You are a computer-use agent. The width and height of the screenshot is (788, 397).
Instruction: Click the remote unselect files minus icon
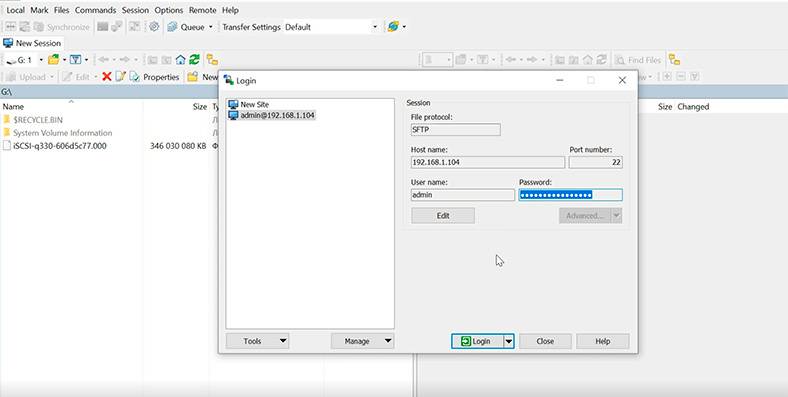(x=681, y=77)
